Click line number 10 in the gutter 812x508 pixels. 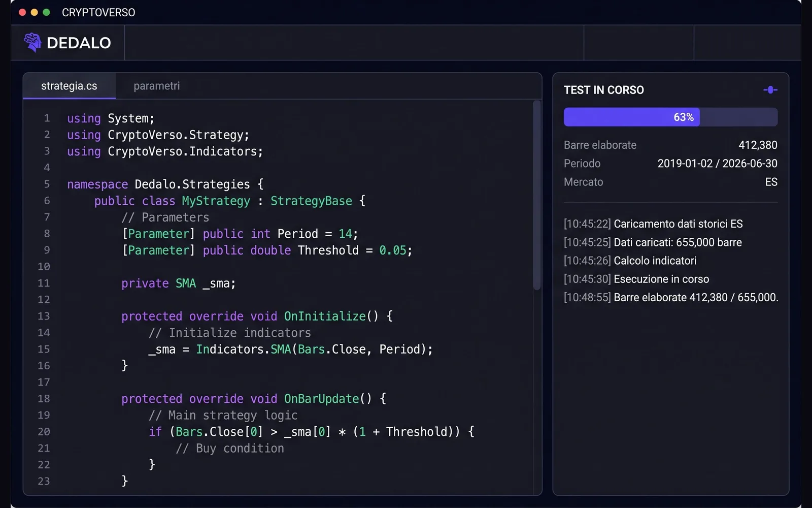tap(44, 267)
